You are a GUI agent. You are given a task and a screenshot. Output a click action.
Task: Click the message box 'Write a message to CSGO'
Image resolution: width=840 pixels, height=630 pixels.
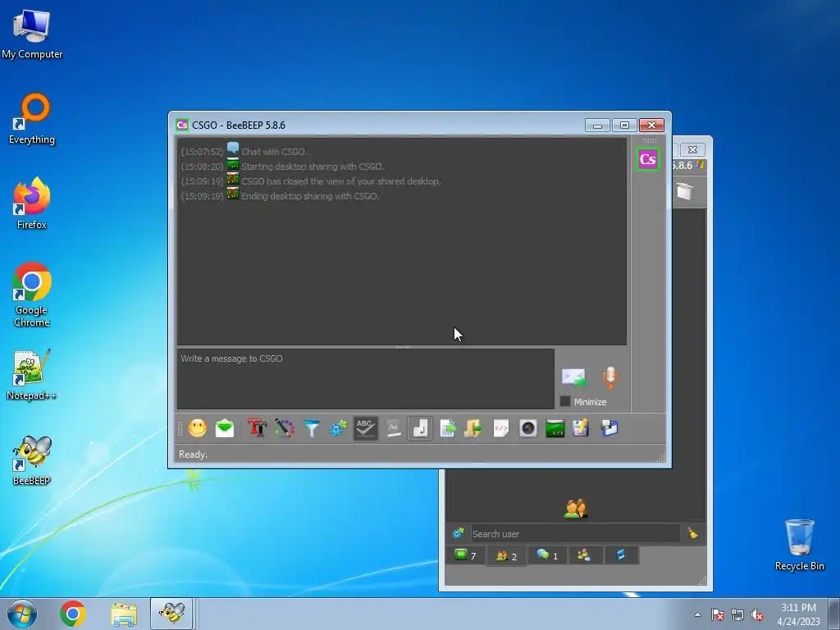[365, 379]
